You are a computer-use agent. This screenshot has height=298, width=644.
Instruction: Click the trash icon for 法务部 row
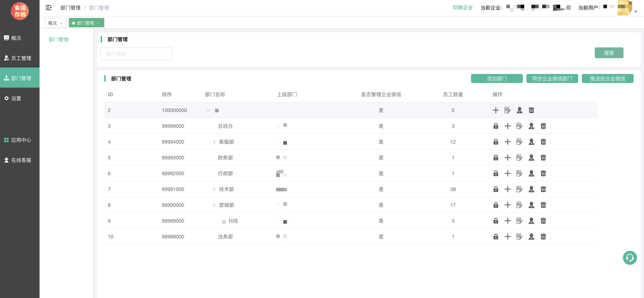[x=543, y=237]
